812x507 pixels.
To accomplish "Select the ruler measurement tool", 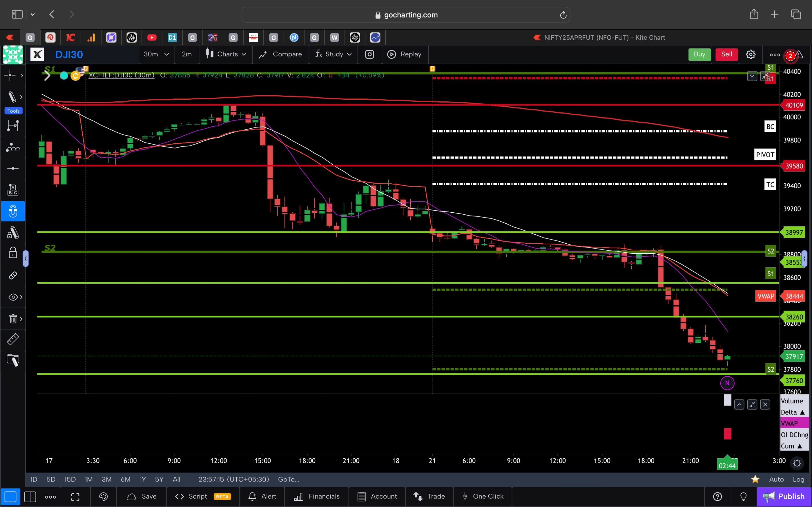I will [13, 339].
